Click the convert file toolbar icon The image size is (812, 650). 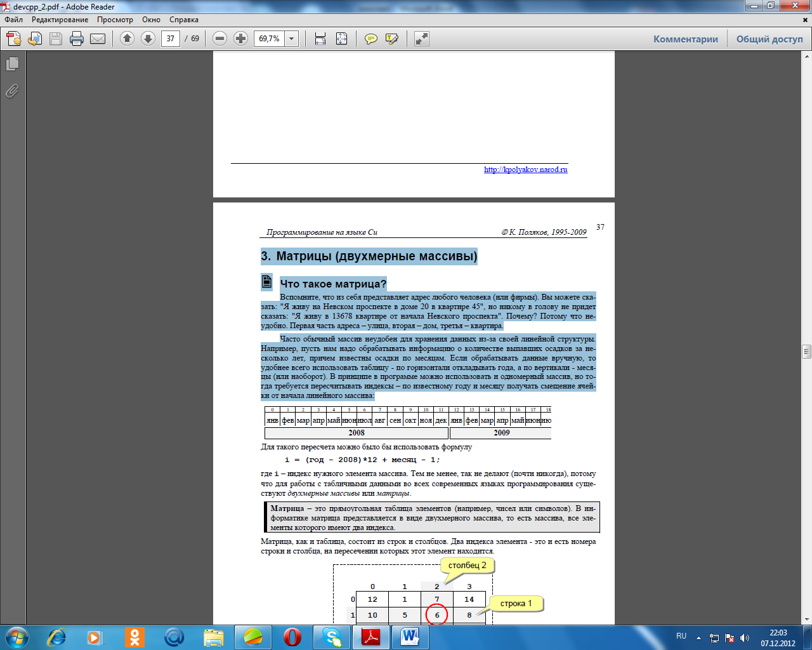coord(35,39)
